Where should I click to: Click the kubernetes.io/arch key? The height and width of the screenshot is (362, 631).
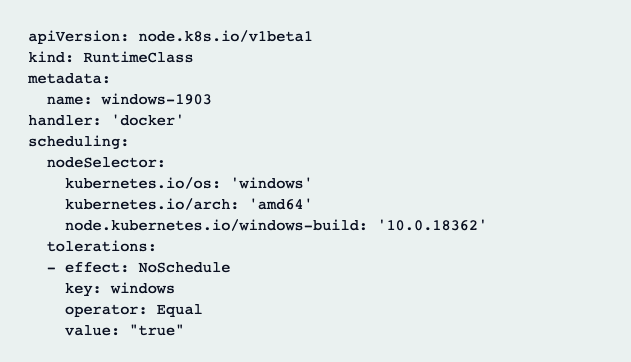coord(147,204)
